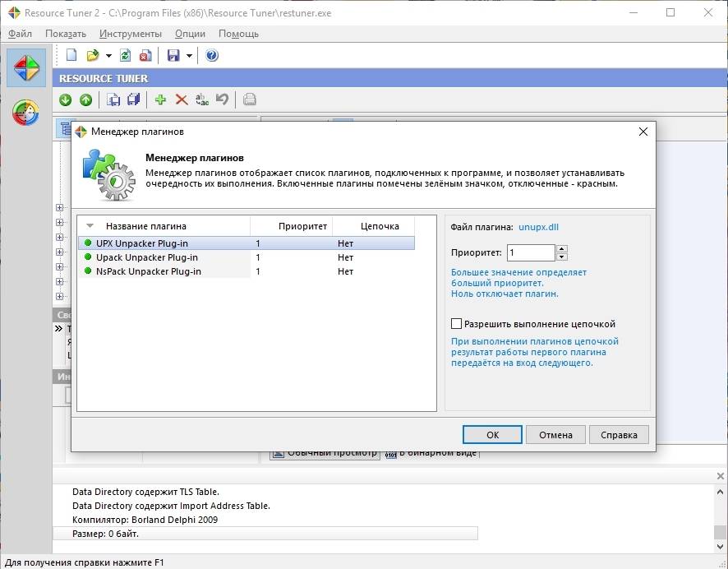Click the double-chevron marker in the left panel

pos(58,328)
